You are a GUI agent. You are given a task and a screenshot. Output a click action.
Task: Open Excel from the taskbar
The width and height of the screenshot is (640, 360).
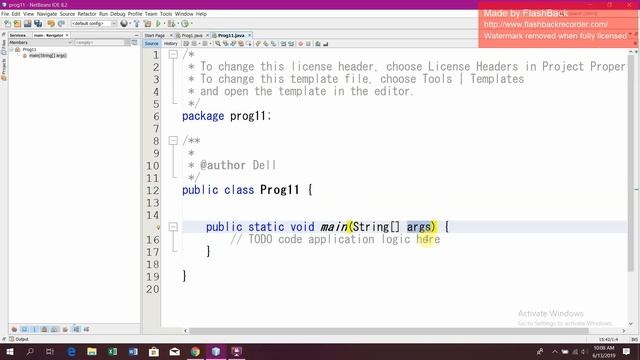pos(113,351)
